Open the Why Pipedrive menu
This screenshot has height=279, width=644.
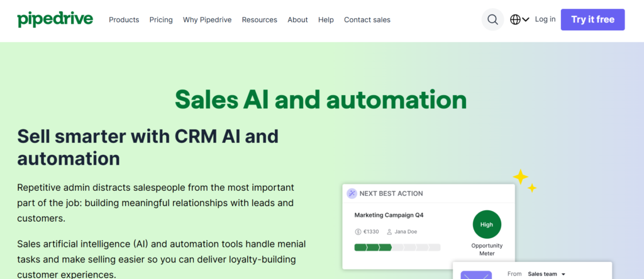pos(207,20)
